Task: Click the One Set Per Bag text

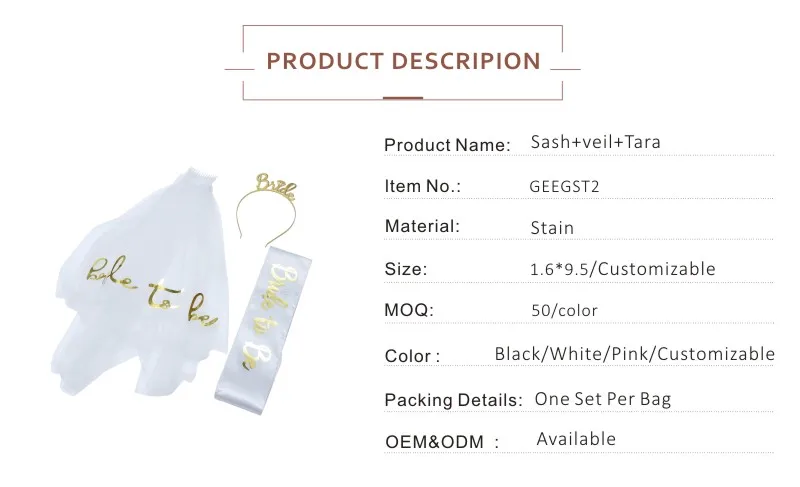Action: 602,399
